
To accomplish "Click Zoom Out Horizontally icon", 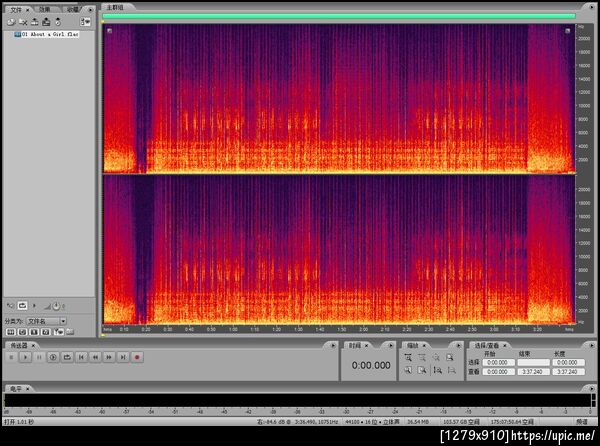I will [422, 358].
